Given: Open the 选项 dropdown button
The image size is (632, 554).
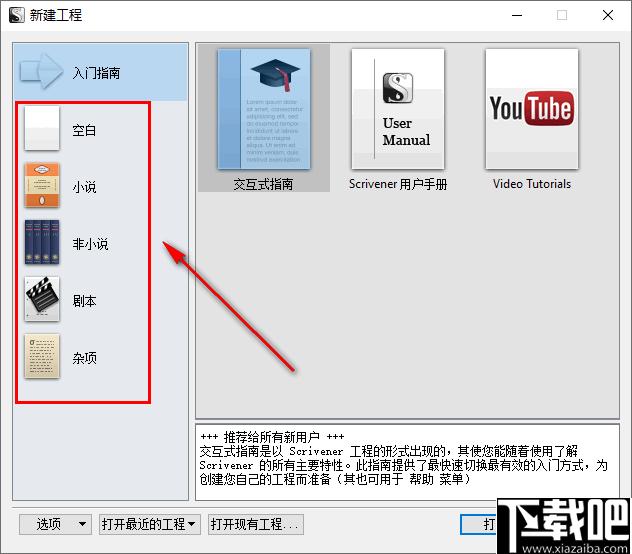Looking at the screenshot, I should point(55,524).
